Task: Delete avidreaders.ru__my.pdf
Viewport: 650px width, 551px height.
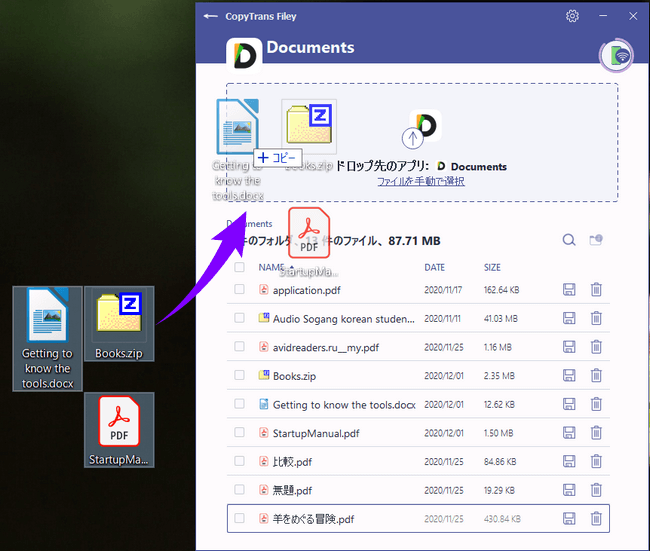Action: pyautogui.click(x=596, y=347)
